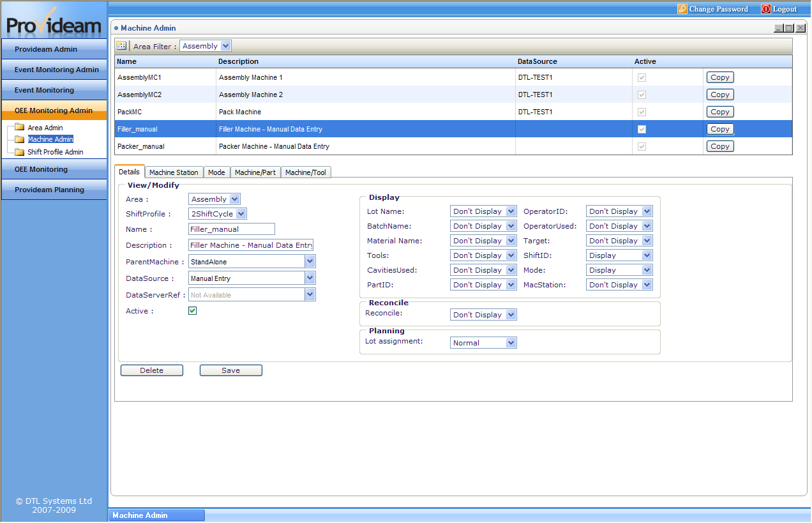Screen dimensions: 812x523
Task: Click Copy button for AssemblyMC2
Action: click(720, 95)
